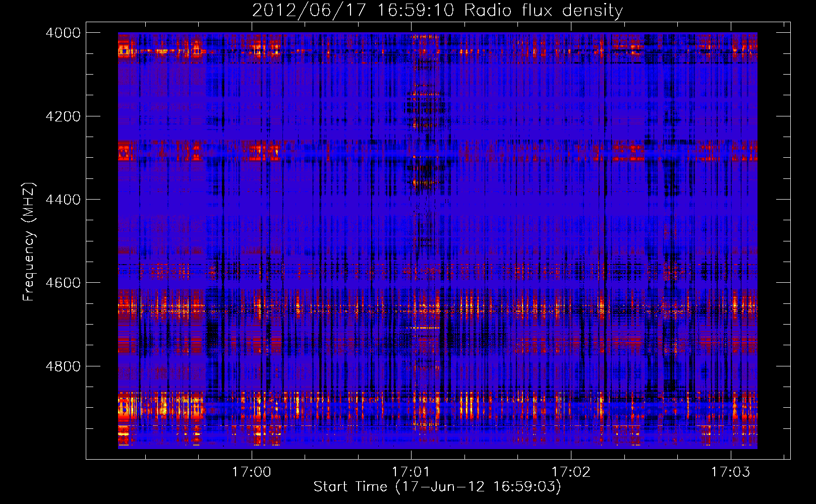816x504 pixels.
Task: Click the 17:00 time tick label
Action: pyautogui.click(x=251, y=472)
